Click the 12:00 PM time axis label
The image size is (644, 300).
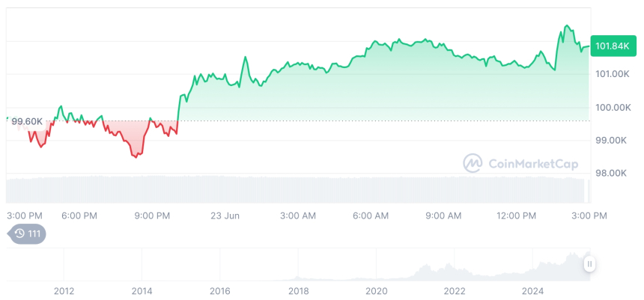517,215
